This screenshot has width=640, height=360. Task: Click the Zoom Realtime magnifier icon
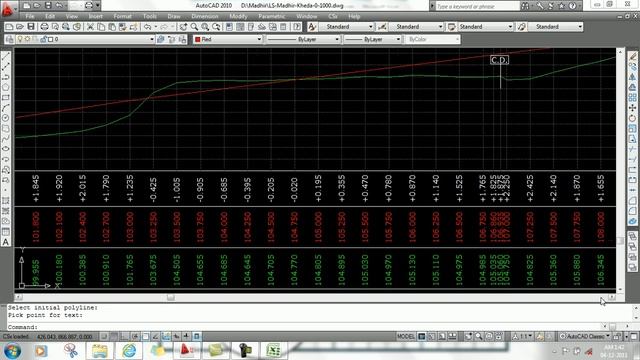pyautogui.click(x=194, y=27)
